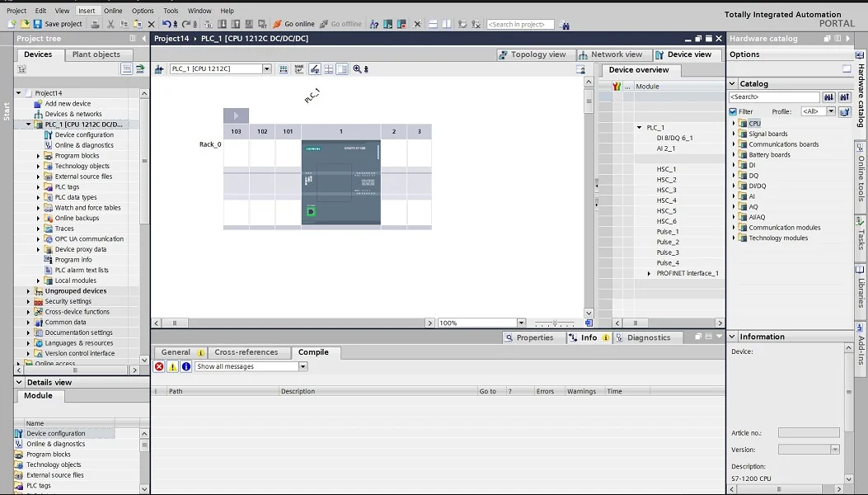Click the zoom slider below device view

(x=554, y=323)
